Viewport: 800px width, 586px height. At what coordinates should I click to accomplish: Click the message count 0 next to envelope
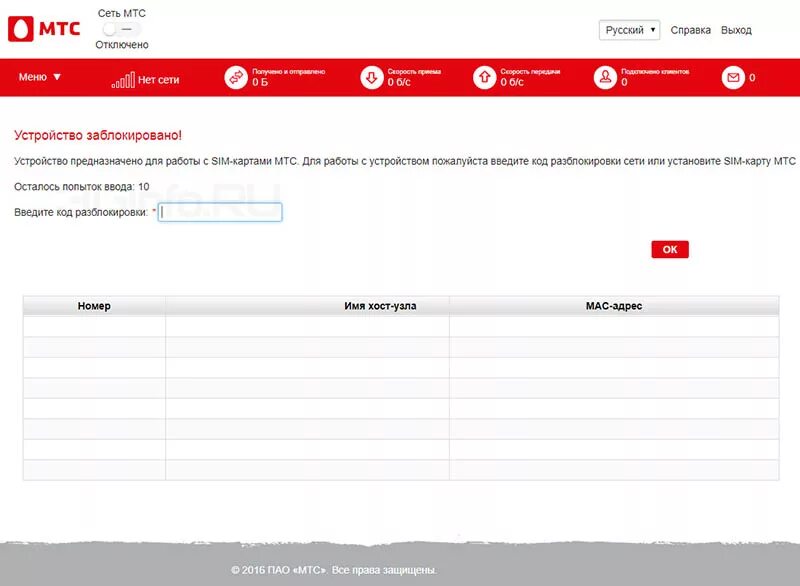752,78
